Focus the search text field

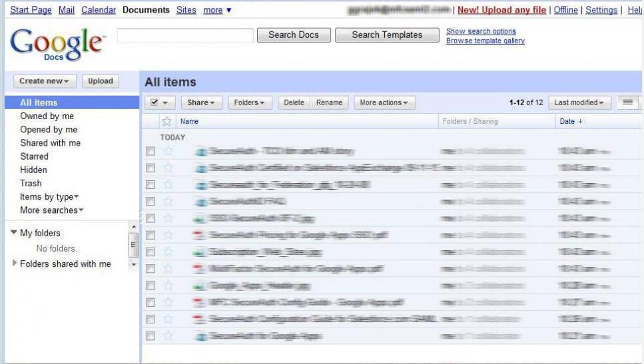[x=185, y=36]
